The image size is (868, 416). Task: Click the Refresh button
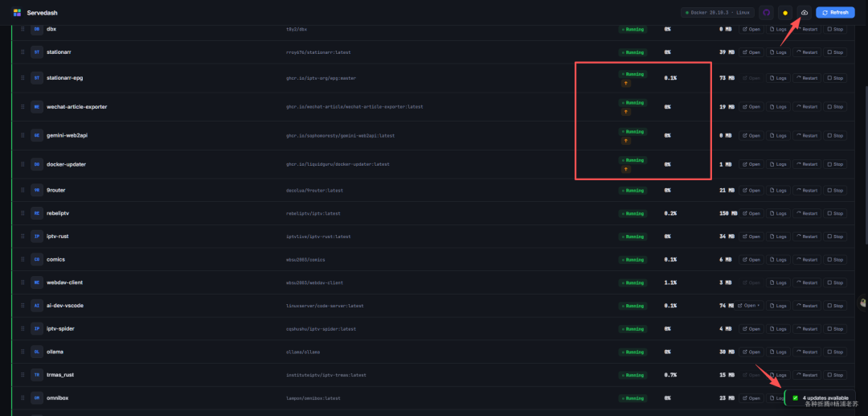835,12
